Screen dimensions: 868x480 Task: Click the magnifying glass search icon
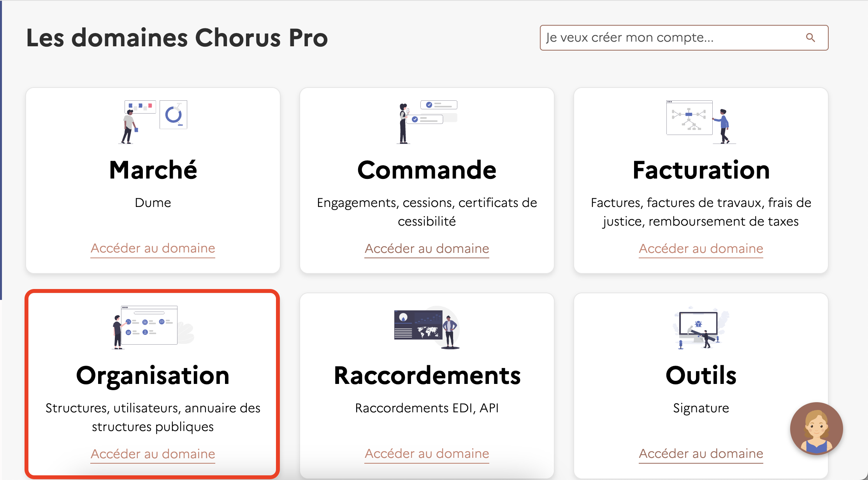coord(810,38)
